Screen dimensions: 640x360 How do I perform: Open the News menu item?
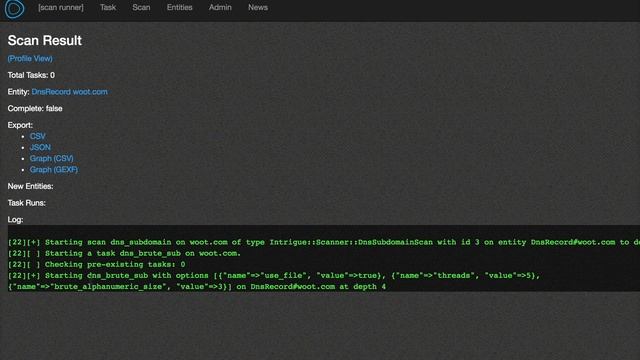click(258, 7)
